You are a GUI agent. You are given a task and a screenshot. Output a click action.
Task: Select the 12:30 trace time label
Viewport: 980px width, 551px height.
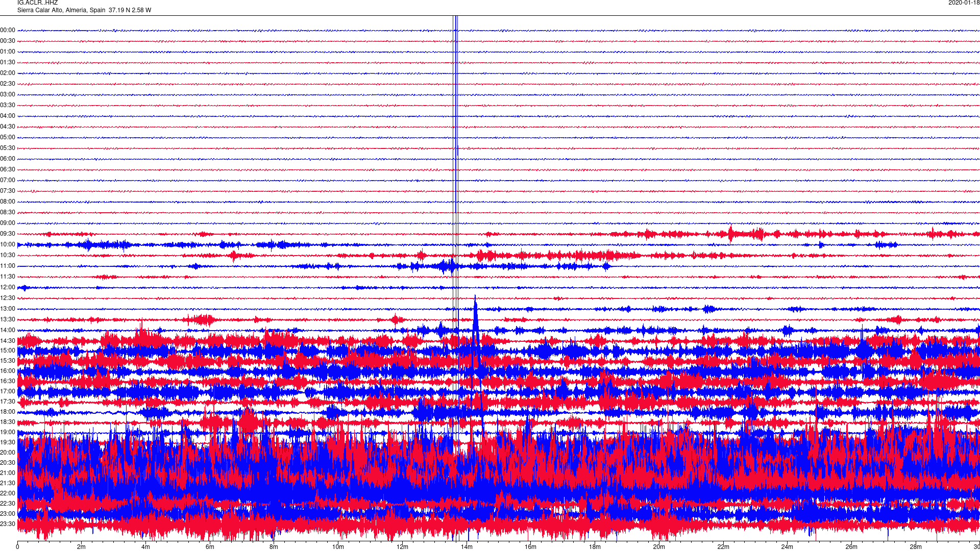coord(8,298)
